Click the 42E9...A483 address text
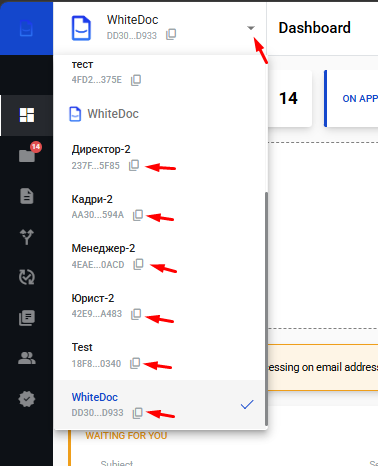This screenshot has width=378, height=466. coord(97,314)
